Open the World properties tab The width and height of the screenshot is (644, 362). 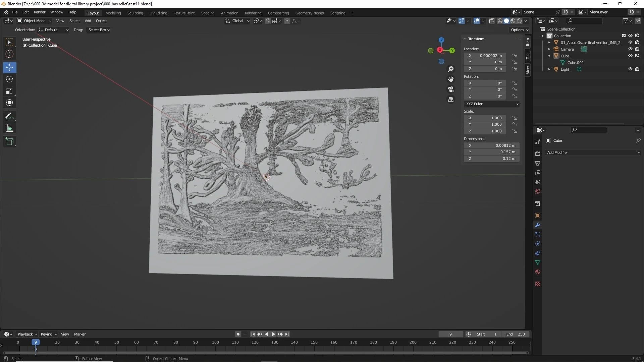pos(538,191)
